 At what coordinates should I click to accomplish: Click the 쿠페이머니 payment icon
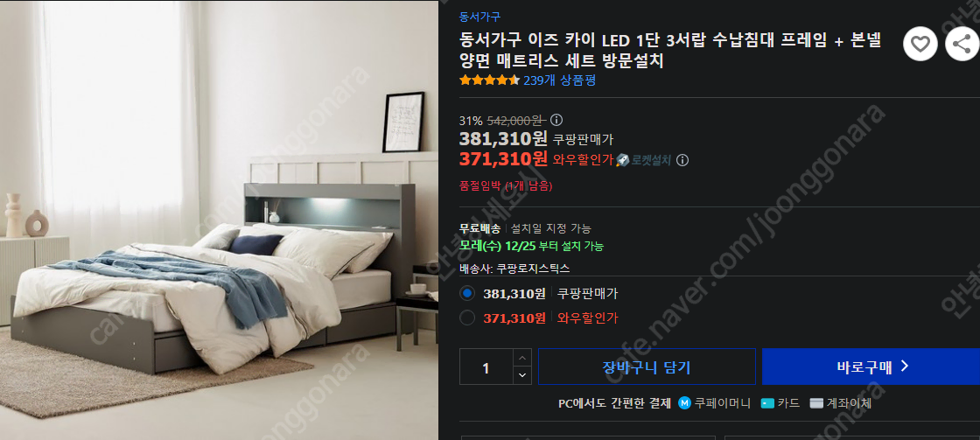coord(683,403)
